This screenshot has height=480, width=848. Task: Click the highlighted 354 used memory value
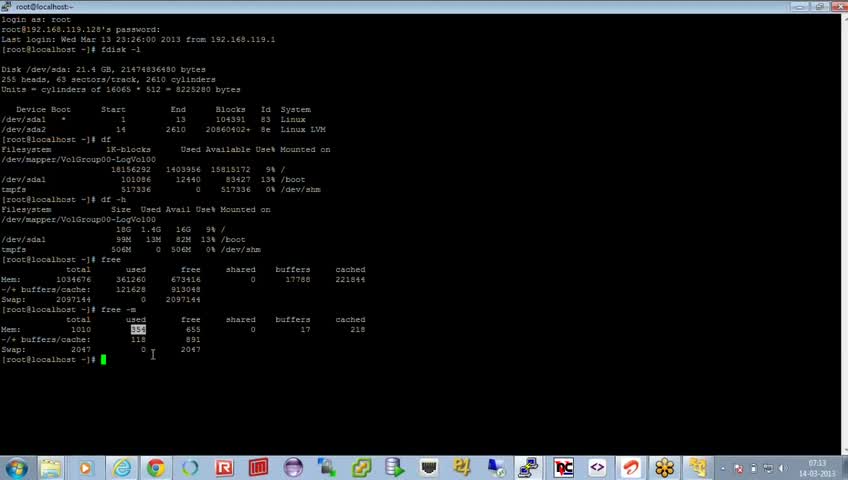coord(138,329)
